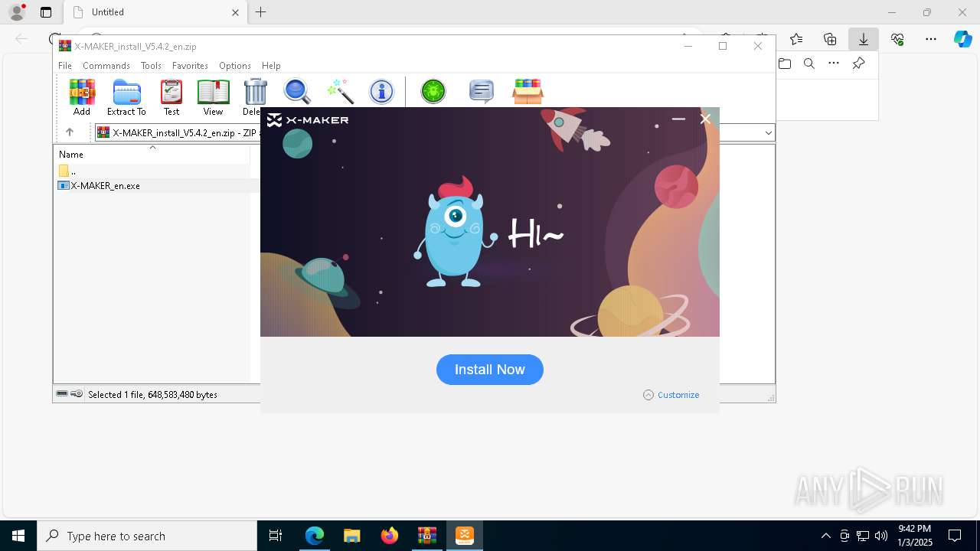Viewport: 980px width, 551px height.
Task: Open more options in downloads panel
Action: click(x=834, y=64)
